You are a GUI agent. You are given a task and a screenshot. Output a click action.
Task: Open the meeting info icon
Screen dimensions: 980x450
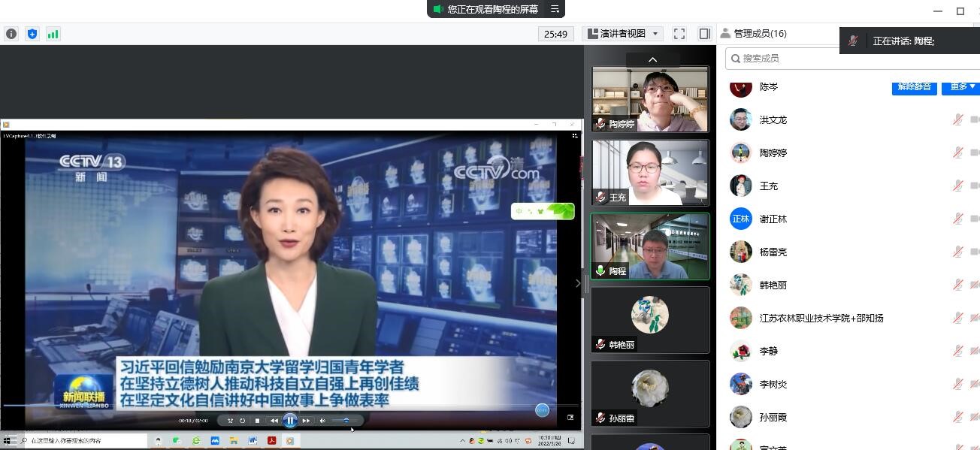click(11, 34)
